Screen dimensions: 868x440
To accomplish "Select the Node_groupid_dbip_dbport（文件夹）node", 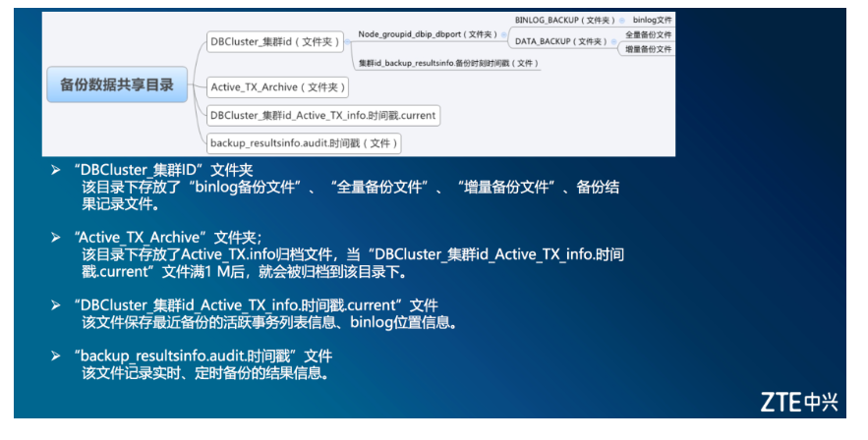I will (428, 34).
